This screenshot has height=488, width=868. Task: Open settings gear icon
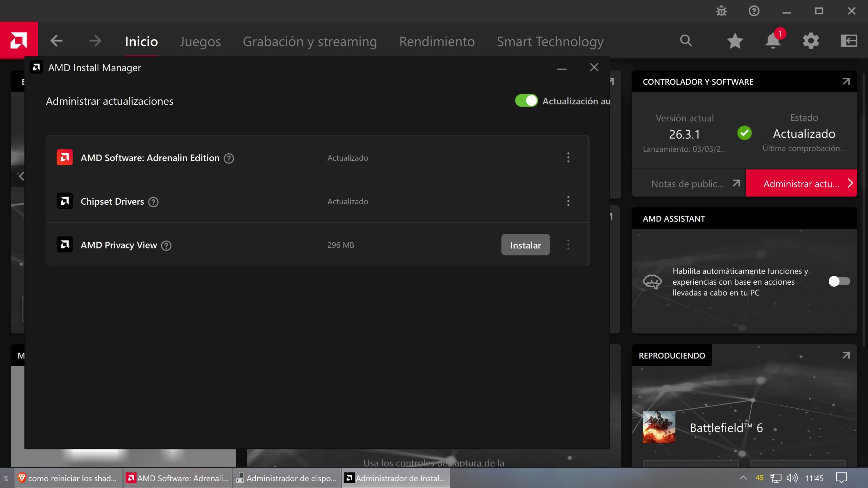point(811,41)
